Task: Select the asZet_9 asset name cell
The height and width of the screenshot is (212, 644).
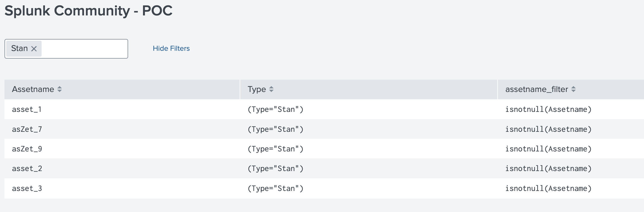Action: click(x=27, y=149)
